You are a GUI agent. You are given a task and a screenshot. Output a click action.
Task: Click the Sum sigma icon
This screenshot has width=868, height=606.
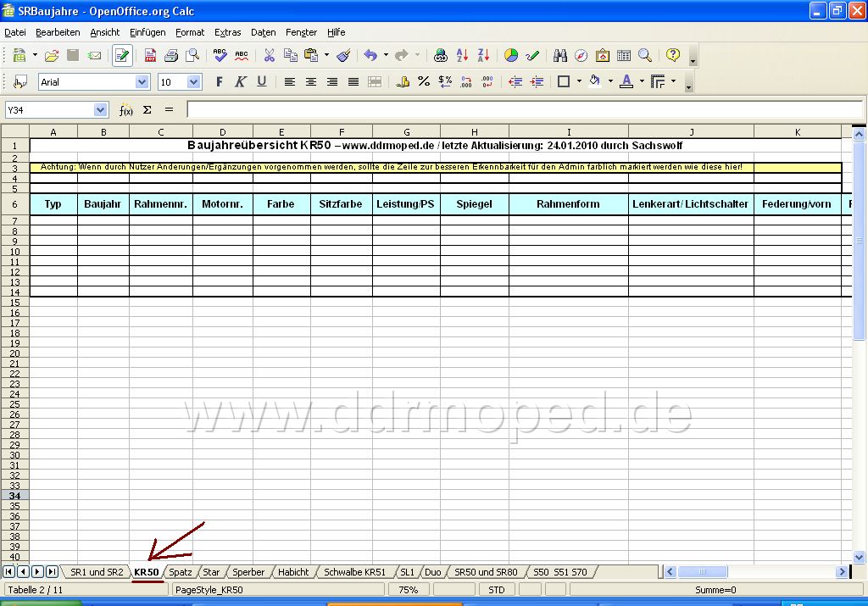[147, 110]
